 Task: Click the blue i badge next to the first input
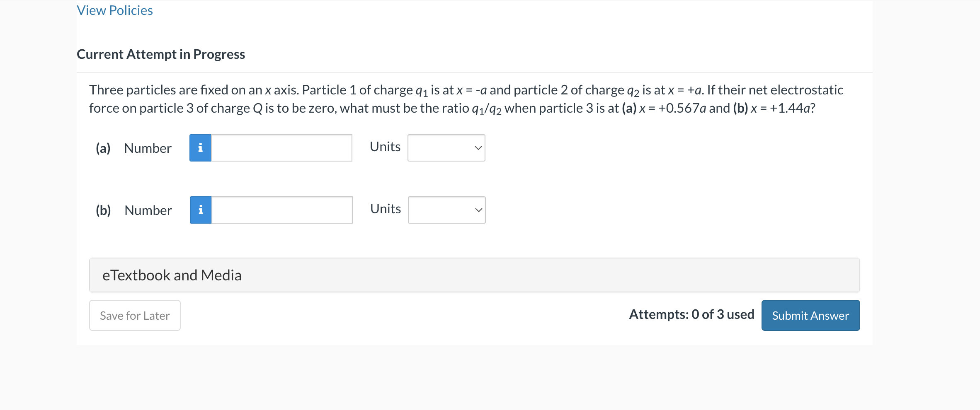(x=200, y=147)
